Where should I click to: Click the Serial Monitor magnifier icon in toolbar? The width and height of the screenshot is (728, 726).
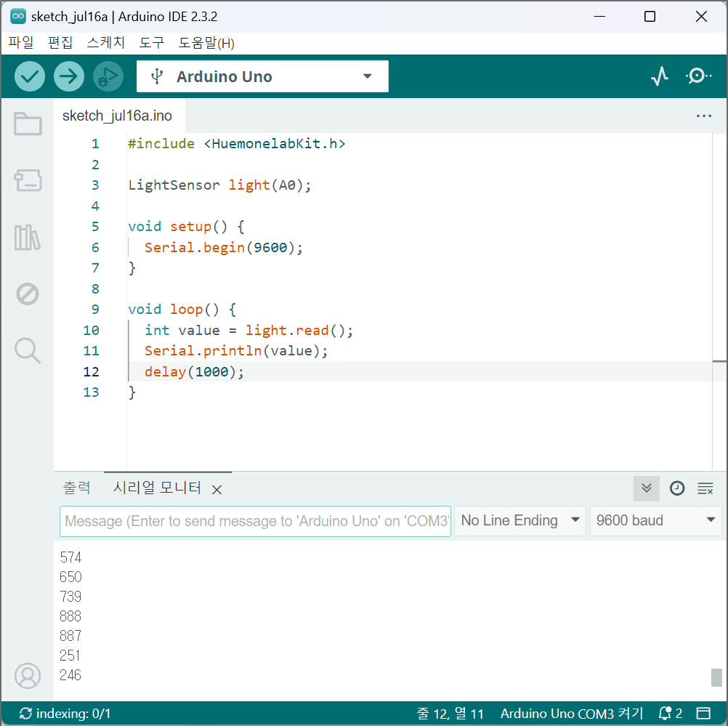698,76
